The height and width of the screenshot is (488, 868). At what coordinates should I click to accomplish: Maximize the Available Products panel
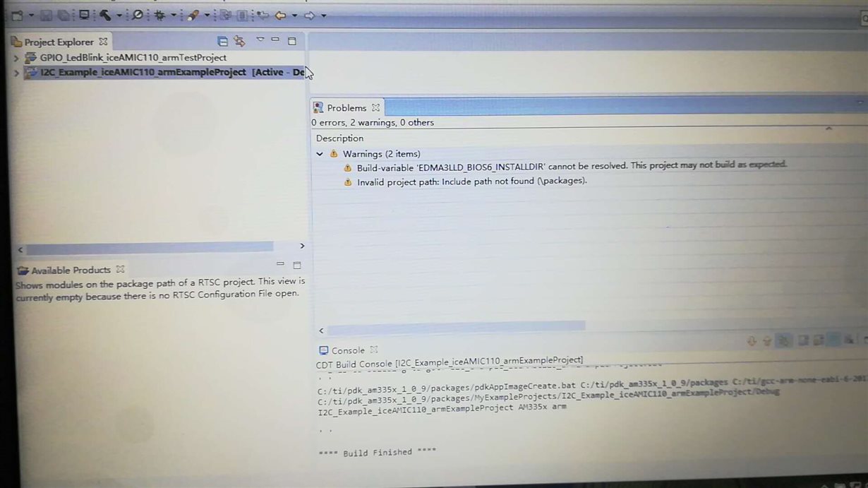pyautogui.click(x=297, y=266)
